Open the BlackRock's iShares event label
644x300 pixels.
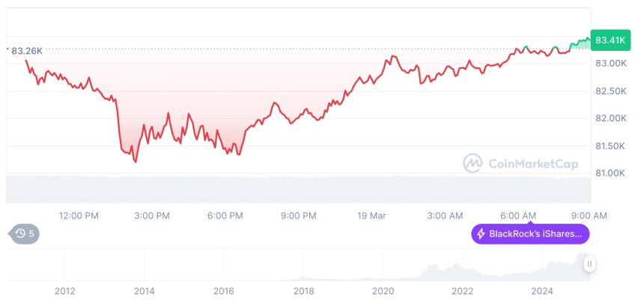tap(530, 234)
